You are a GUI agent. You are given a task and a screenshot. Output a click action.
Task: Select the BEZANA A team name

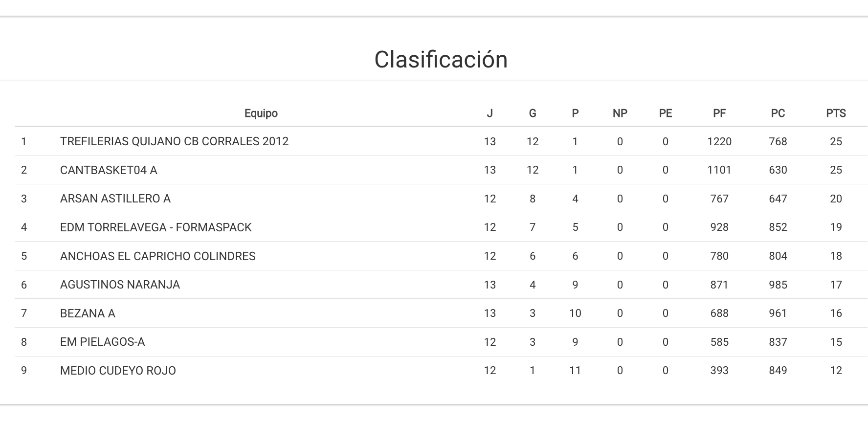tap(88, 313)
